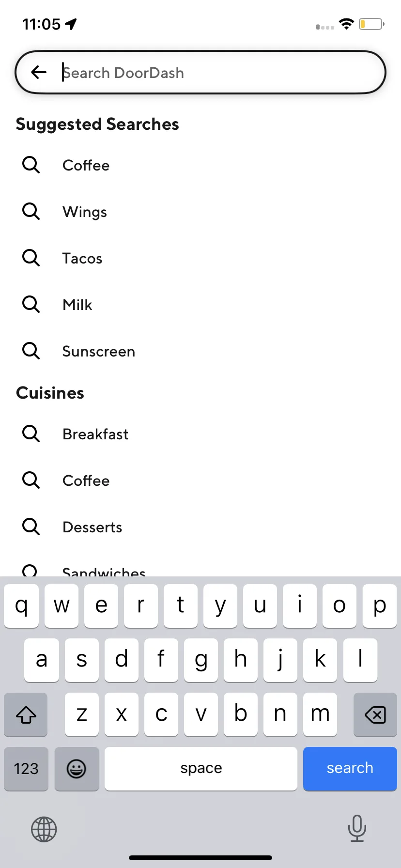Viewport: 401px width, 868px height.
Task: Tap magnifier icon next to Wings
Action: click(x=31, y=211)
